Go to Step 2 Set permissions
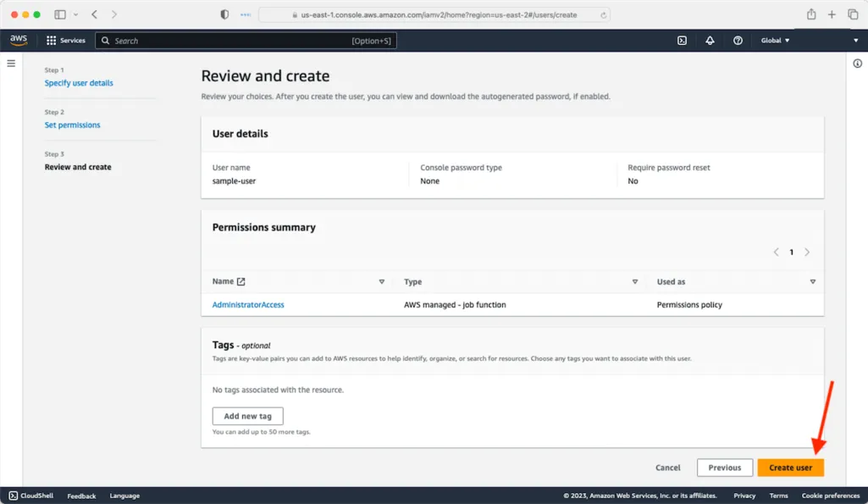Image resolution: width=868 pixels, height=504 pixels. (72, 125)
